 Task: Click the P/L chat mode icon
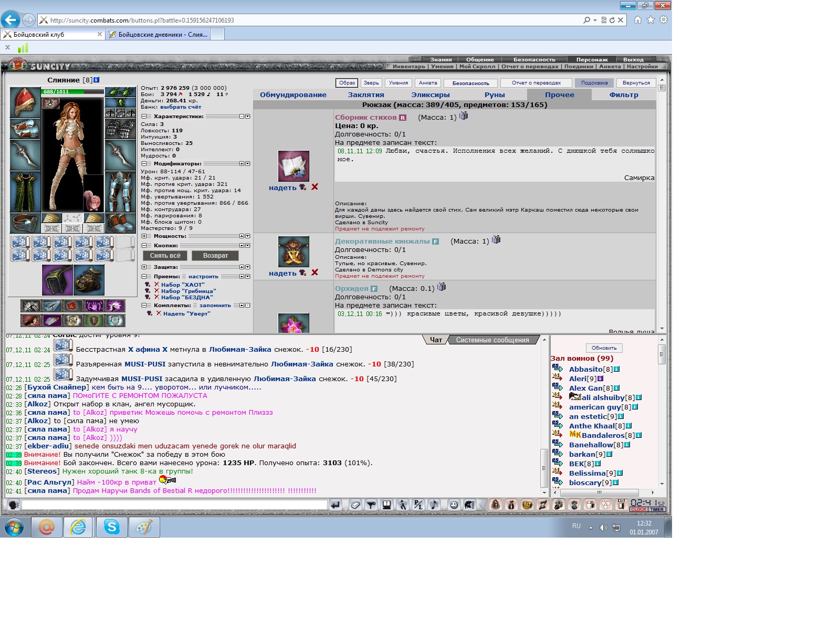(x=418, y=505)
